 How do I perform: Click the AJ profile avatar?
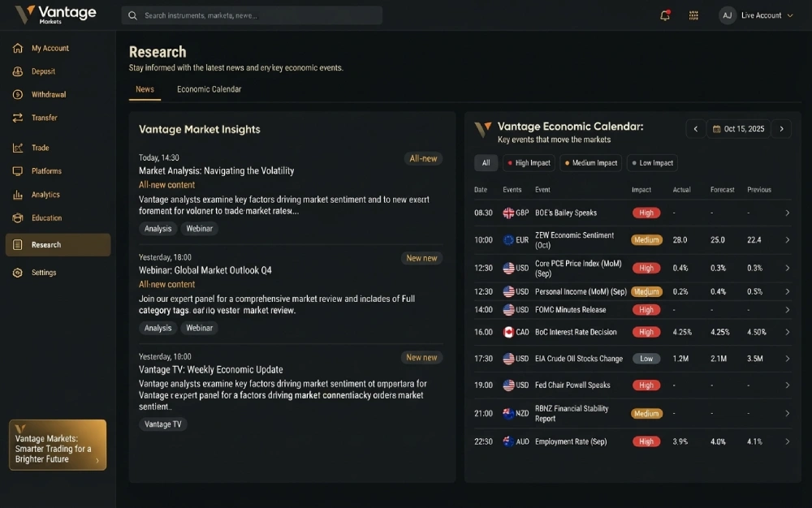coord(727,15)
